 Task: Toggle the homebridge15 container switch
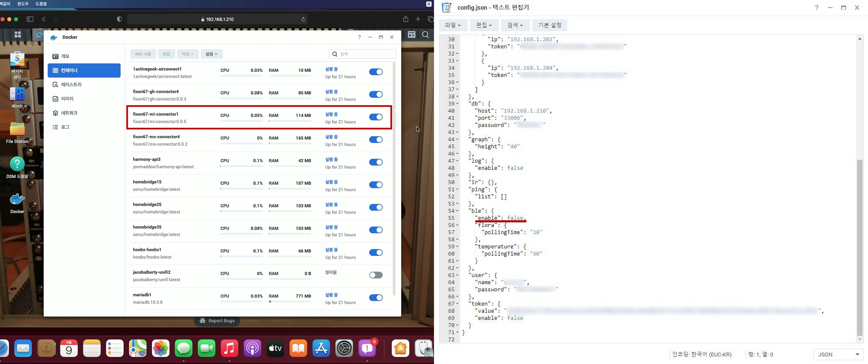click(x=376, y=185)
